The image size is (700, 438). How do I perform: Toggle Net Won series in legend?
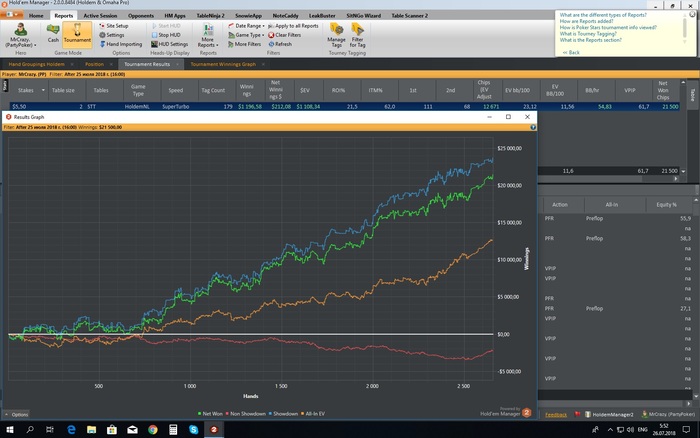tap(210, 414)
